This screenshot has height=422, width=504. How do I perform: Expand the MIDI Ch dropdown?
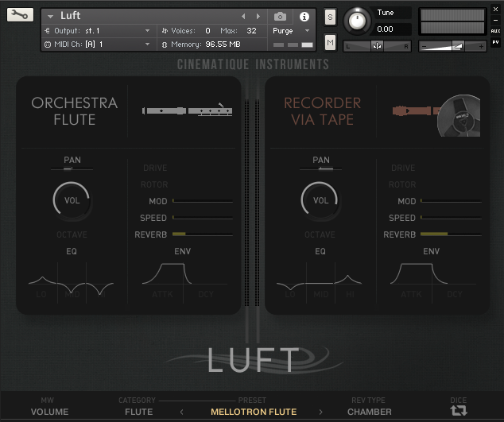98,45
